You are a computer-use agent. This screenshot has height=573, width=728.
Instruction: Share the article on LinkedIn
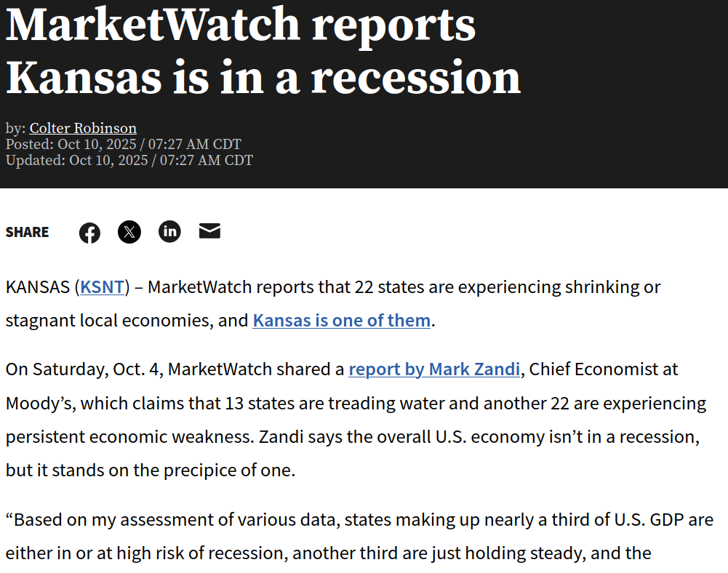169,232
